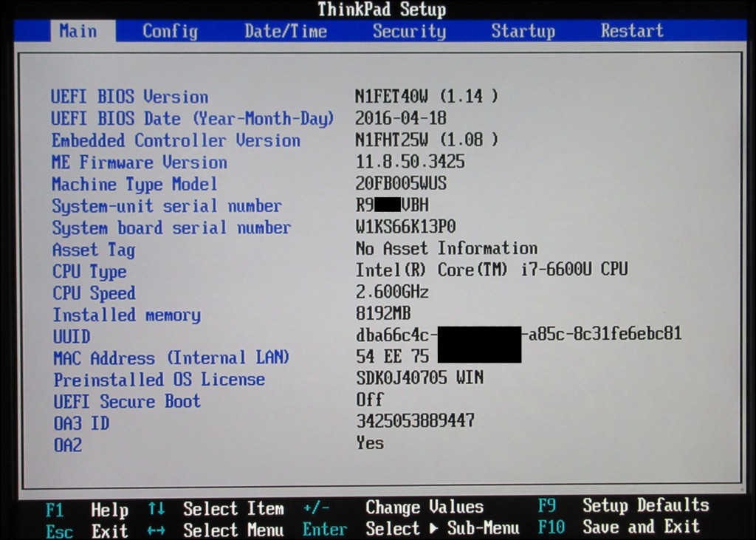Screen dimensions: 756x540
Task: Select the Preinstalled OS License label
Action: 159,380
